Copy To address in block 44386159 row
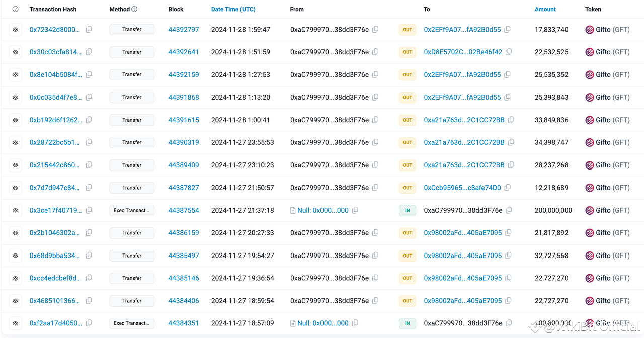This screenshot has height=338, width=644. pos(508,233)
